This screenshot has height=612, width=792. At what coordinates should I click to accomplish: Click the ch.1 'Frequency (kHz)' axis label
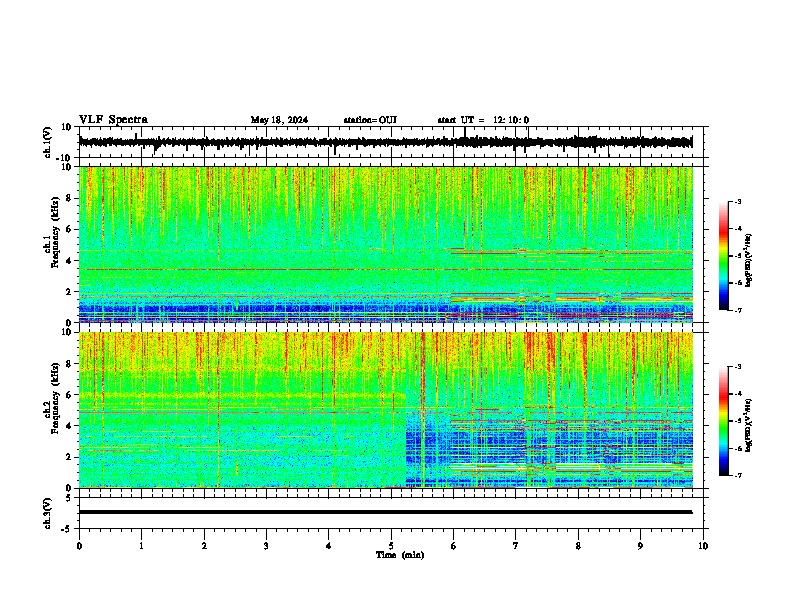(55, 233)
